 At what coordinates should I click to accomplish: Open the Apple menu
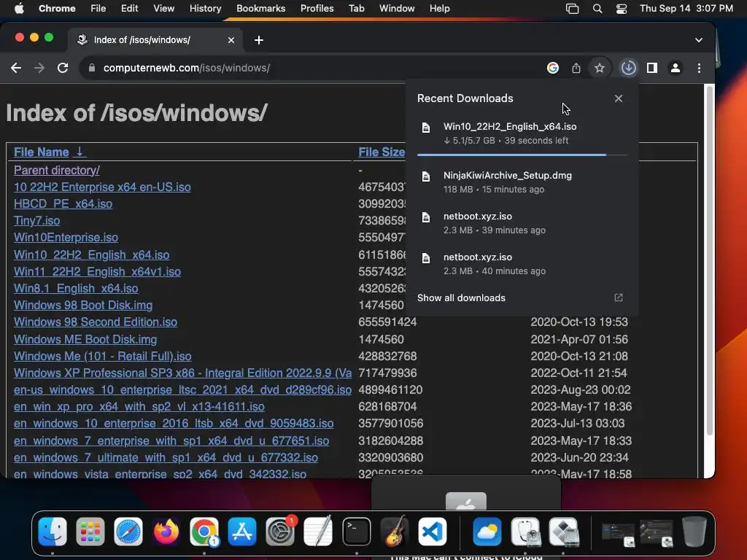click(x=18, y=9)
